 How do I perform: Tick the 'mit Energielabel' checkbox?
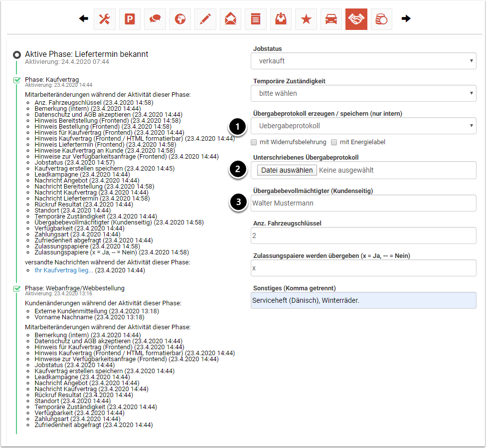point(334,142)
